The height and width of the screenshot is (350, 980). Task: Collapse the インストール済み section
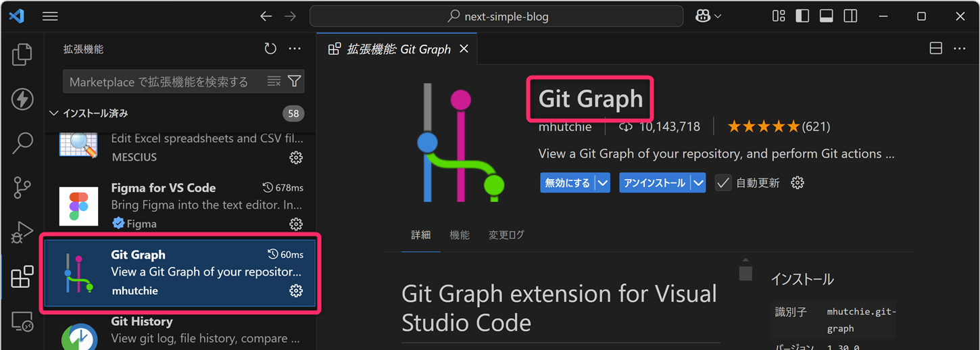point(54,114)
